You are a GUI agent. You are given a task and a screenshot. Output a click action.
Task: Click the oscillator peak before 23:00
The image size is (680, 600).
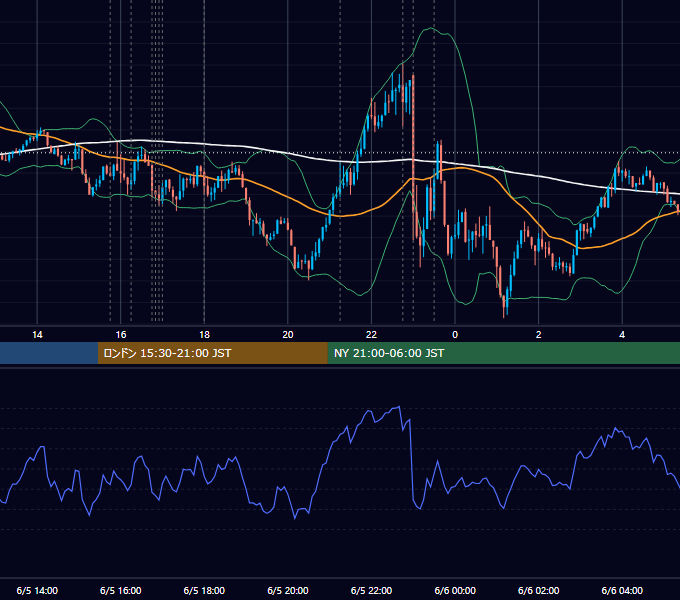click(x=399, y=407)
